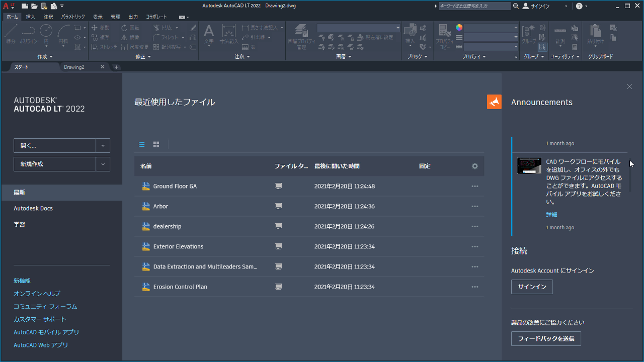Image resolution: width=644 pixels, height=362 pixels.
Task: Click the Array (配列複写) tool
Action: pos(167,47)
